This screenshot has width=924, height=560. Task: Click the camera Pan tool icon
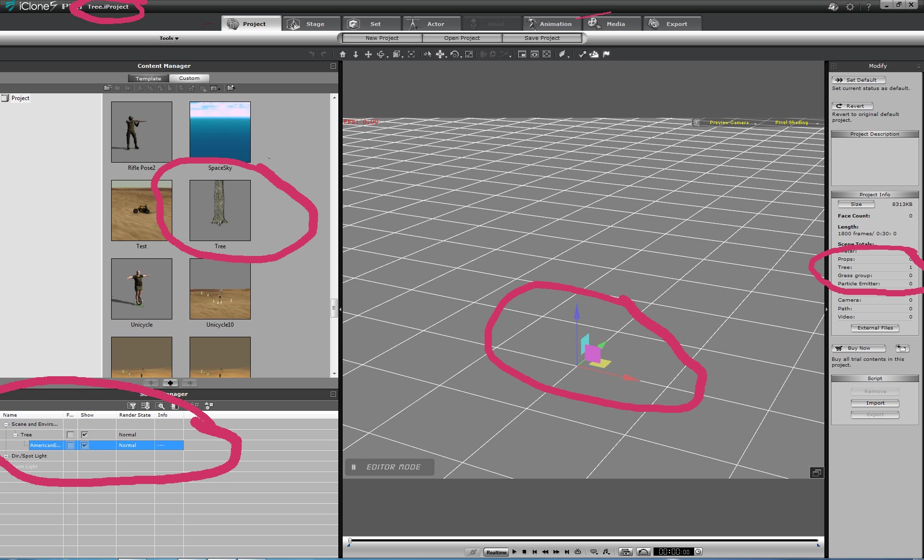coord(368,54)
